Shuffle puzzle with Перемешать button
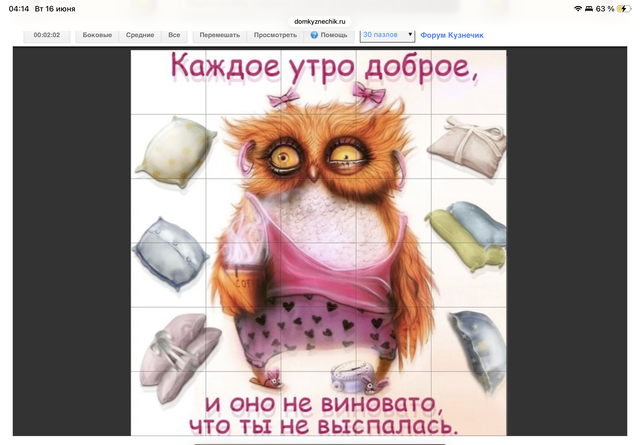640x445 pixels. pos(220,36)
